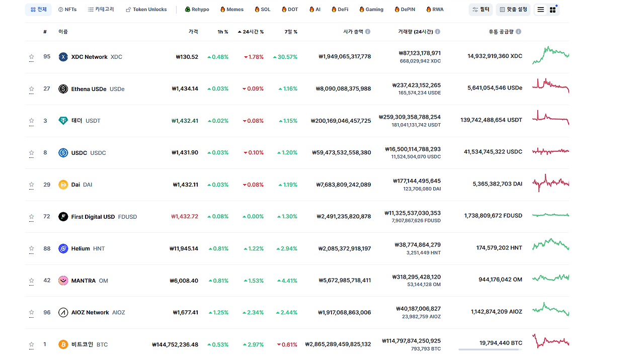
Task: Click the Ethena USDe coin logo
Action: click(x=63, y=89)
